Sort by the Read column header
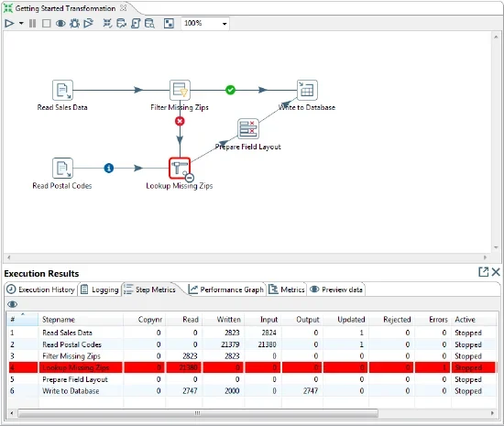 point(184,320)
